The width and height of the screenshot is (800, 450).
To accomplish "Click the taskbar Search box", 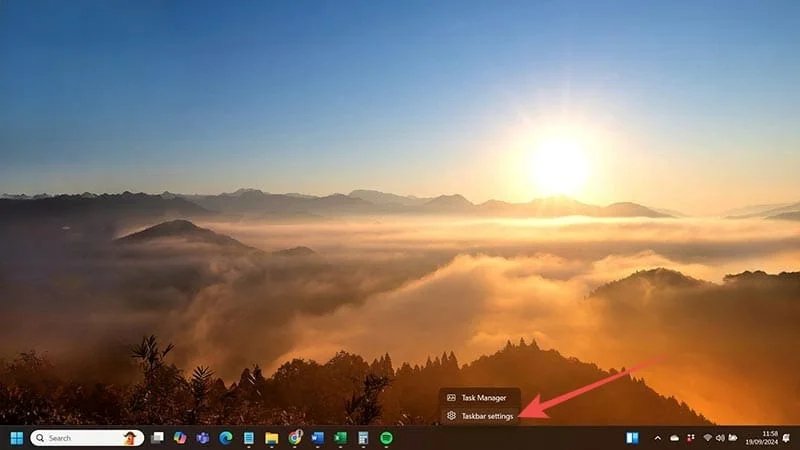I will coord(87,438).
